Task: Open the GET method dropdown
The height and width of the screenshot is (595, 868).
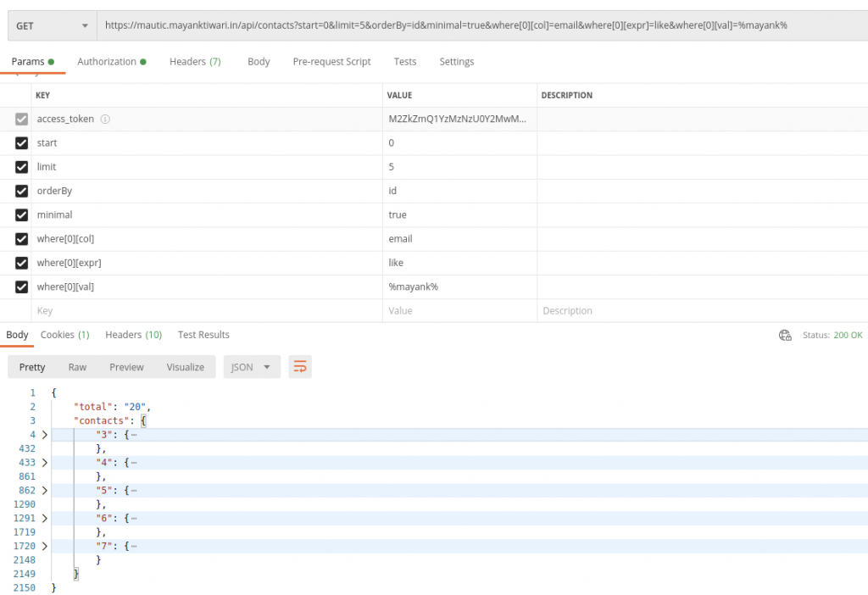Action: coord(52,25)
